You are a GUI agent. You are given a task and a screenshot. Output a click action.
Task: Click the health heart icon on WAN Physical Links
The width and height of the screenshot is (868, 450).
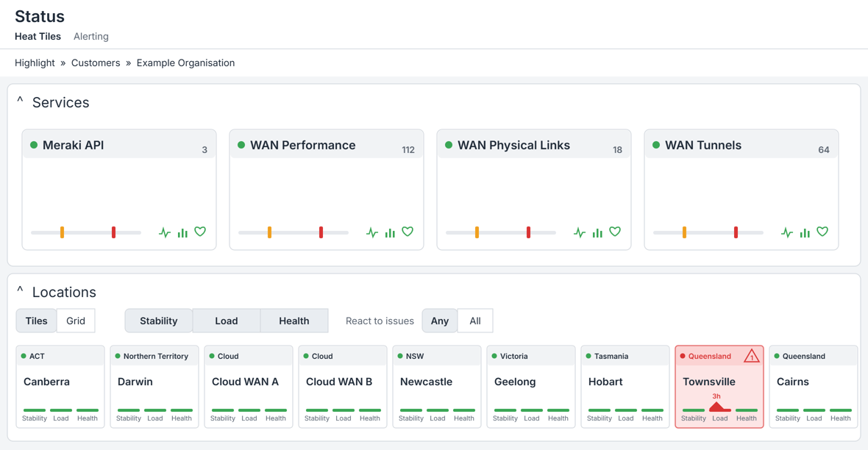coord(615,232)
